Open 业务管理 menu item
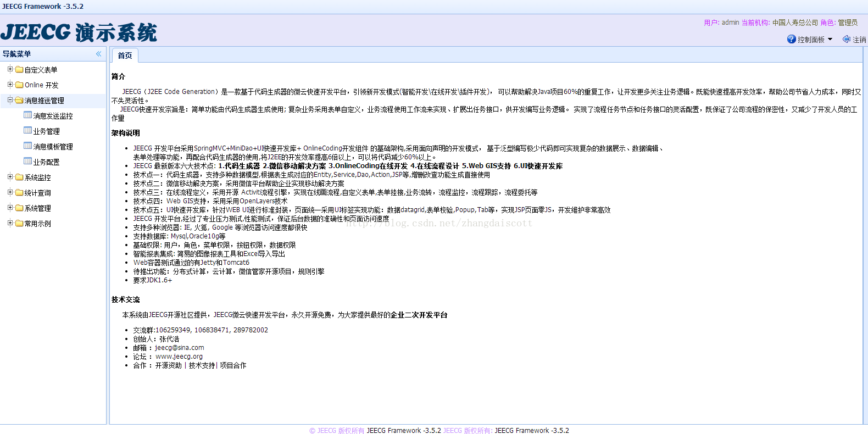Viewport: 868px width, 434px height. 46,131
